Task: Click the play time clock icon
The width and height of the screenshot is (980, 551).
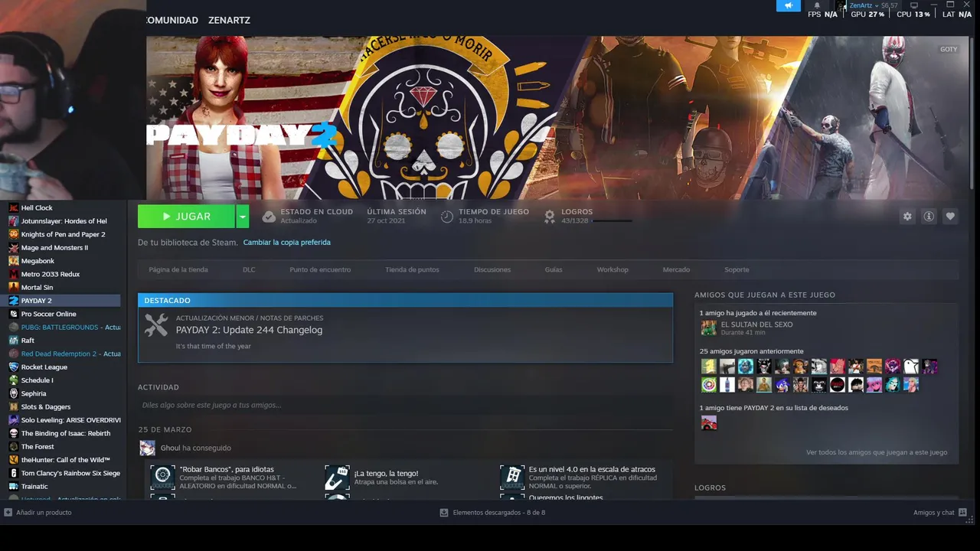Action: tap(447, 217)
